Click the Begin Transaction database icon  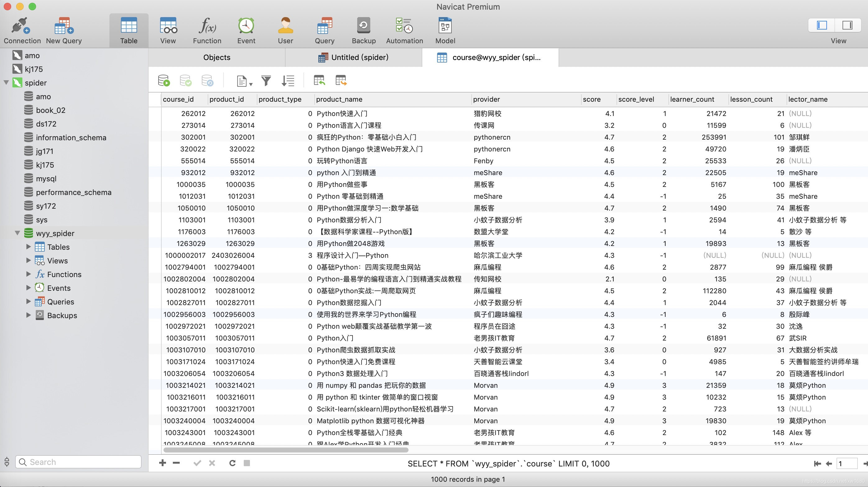pyautogui.click(x=164, y=81)
